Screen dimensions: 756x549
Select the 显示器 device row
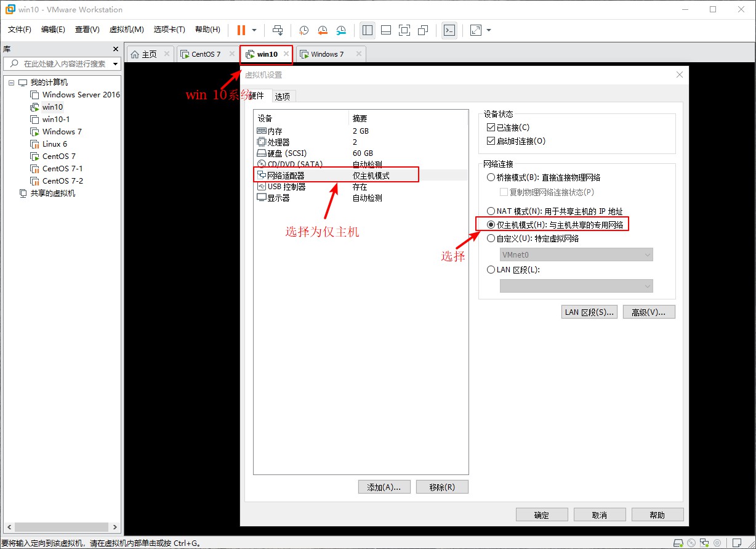click(x=361, y=198)
